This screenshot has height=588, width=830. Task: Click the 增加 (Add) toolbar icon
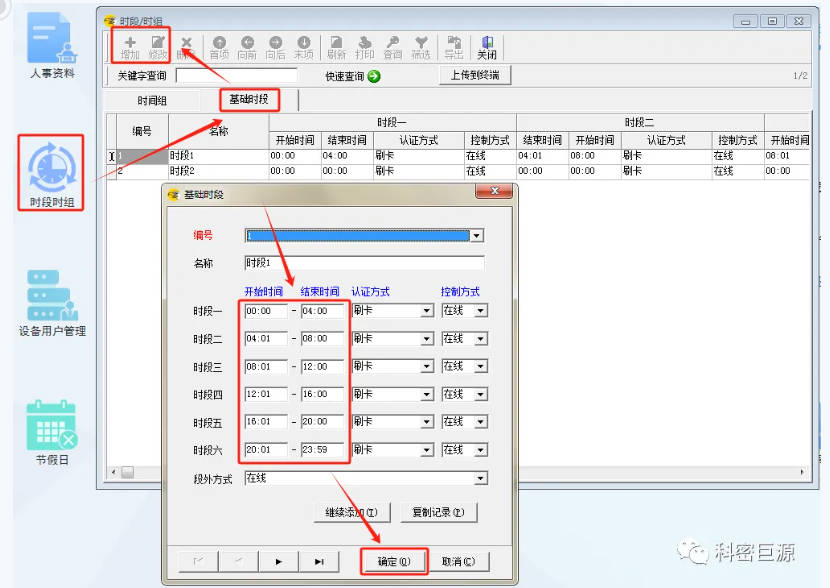(130, 47)
